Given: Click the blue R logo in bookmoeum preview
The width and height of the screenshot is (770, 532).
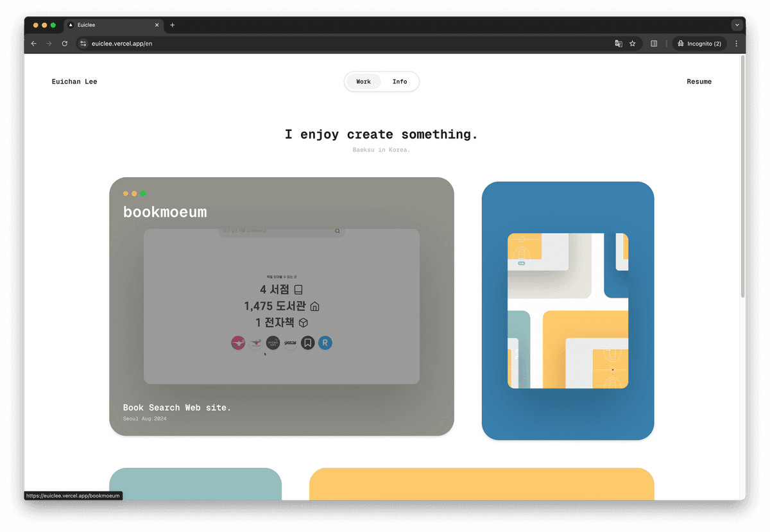Looking at the screenshot, I should click(325, 343).
